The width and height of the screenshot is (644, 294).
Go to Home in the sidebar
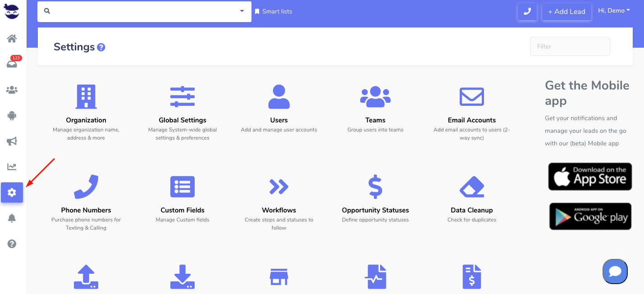(x=12, y=39)
